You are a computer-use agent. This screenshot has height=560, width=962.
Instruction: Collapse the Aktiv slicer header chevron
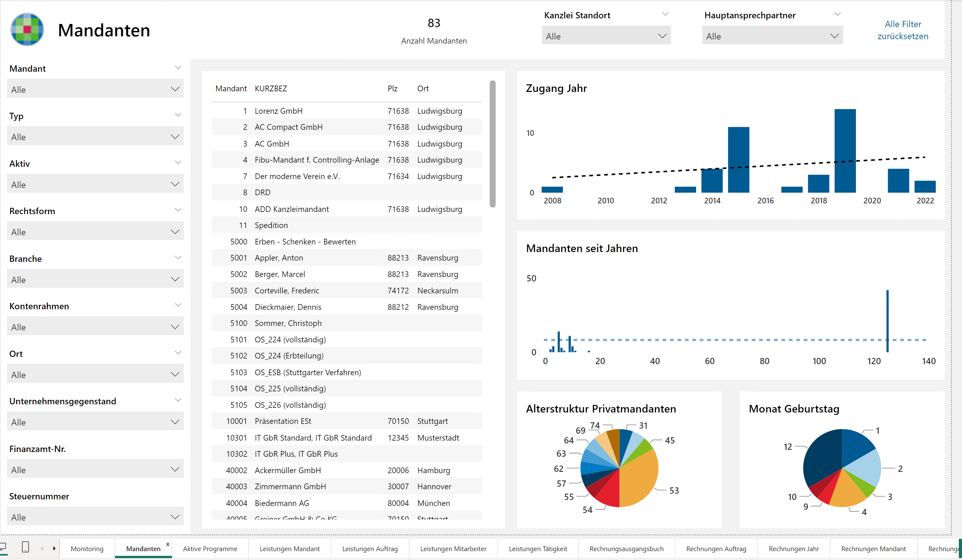pos(178,163)
